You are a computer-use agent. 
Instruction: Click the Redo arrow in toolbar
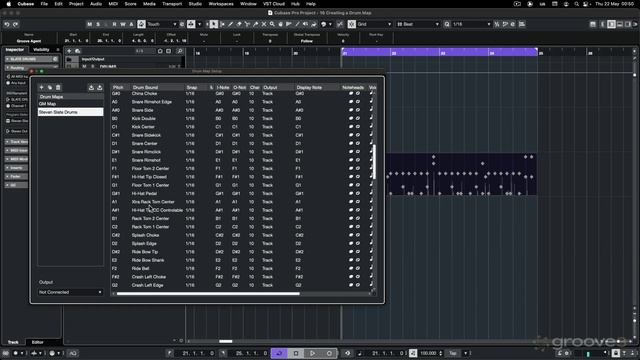tap(16, 24)
